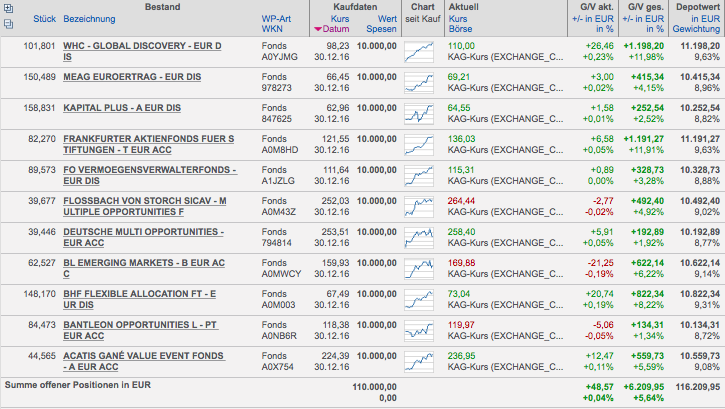This screenshot has height=409, width=725.
Task: Open Deutsche Multi Opportunities chart thumbnail
Action: coord(419,238)
